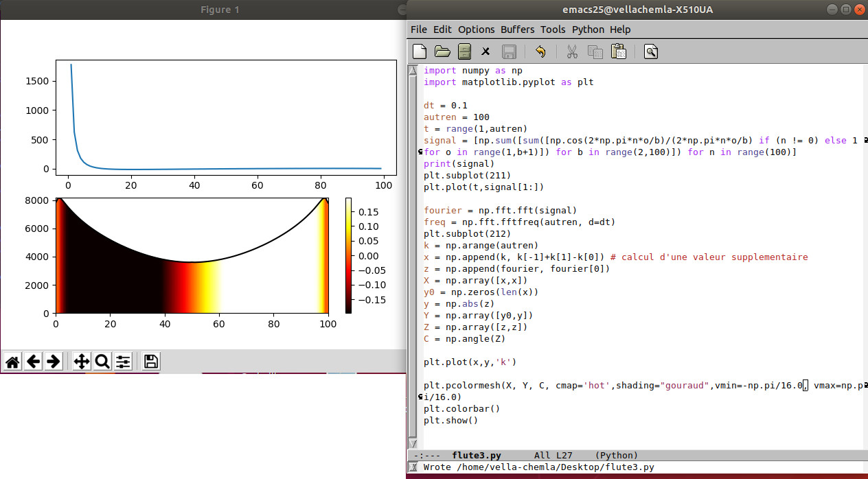Create a new file in Emacs toolbar
868x479 pixels.
pos(420,51)
